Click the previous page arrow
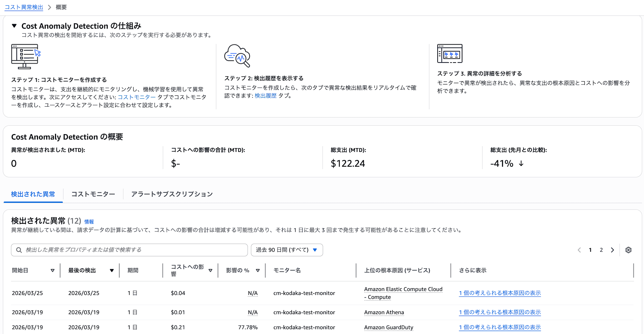 click(579, 250)
